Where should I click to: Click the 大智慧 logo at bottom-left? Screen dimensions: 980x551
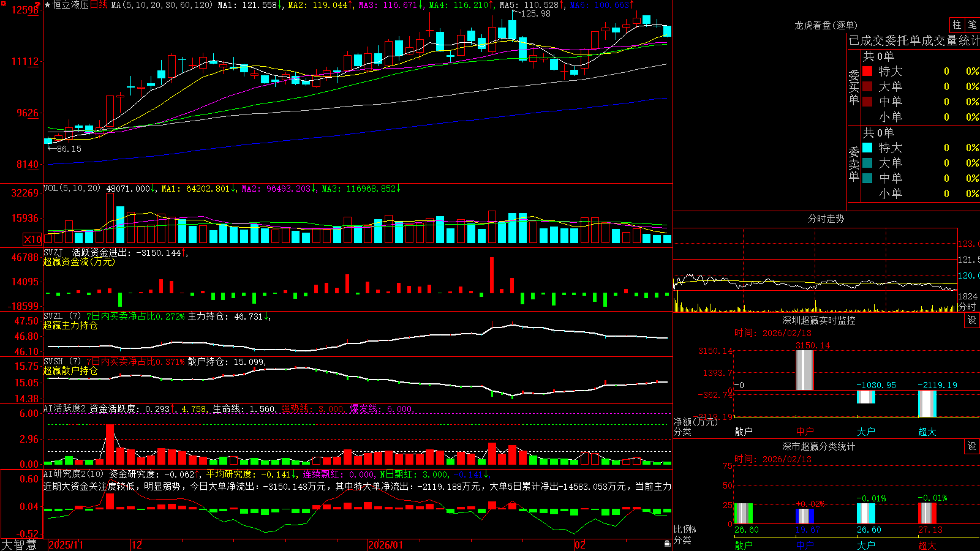[19, 545]
